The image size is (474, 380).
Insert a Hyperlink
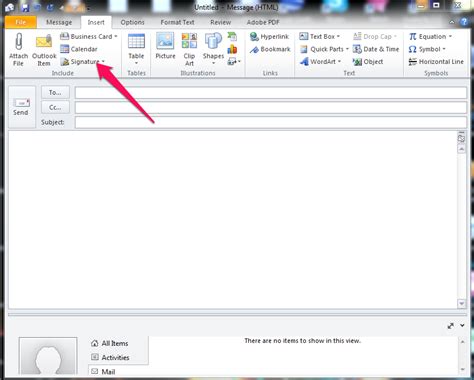(269, 36)
